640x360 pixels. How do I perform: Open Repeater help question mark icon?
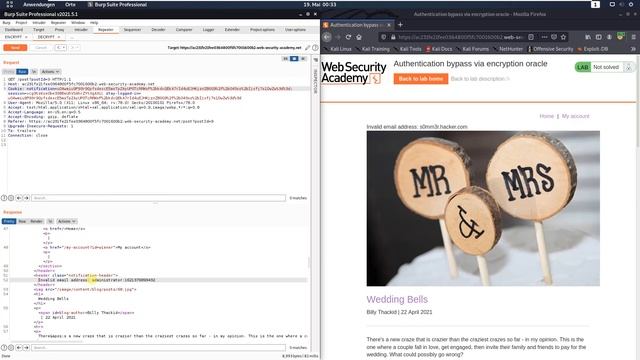point(315,48)
